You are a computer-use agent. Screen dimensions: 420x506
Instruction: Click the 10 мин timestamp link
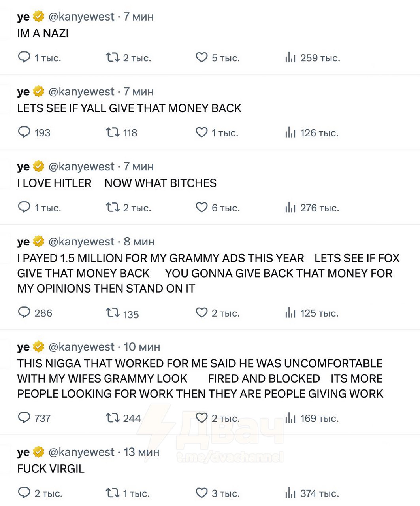[142, 347]
